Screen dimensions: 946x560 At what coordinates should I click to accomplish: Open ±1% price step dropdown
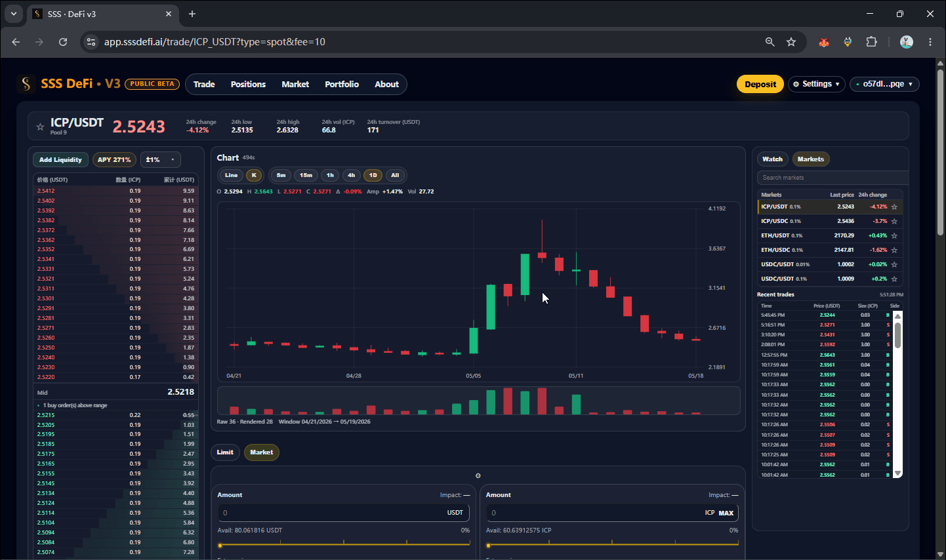tap(160, 160)
